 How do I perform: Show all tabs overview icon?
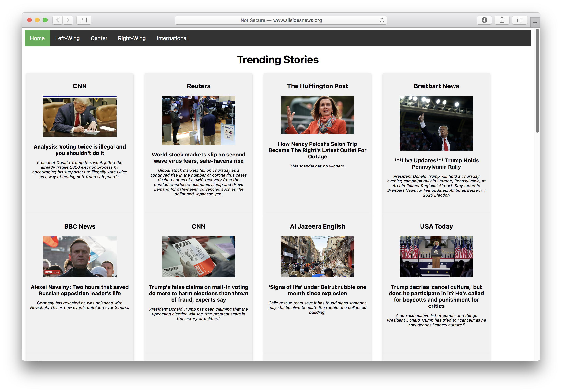[519, 20]
